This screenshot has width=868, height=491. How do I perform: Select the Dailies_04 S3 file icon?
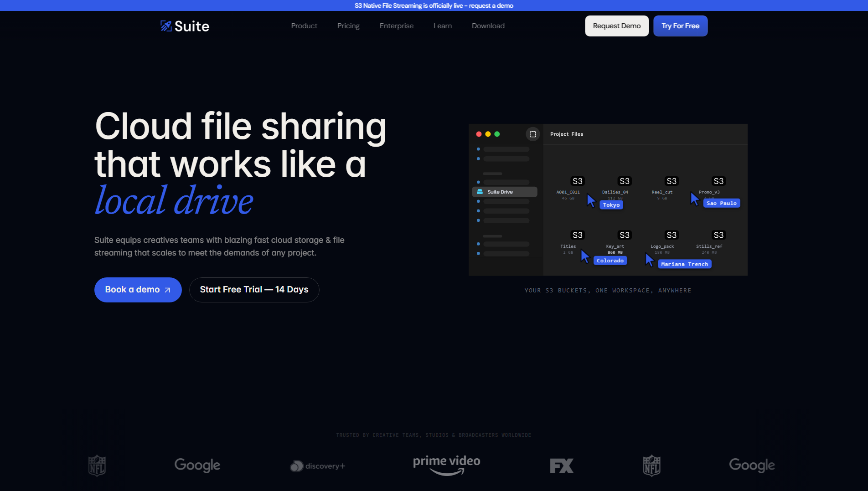point(624,181)
